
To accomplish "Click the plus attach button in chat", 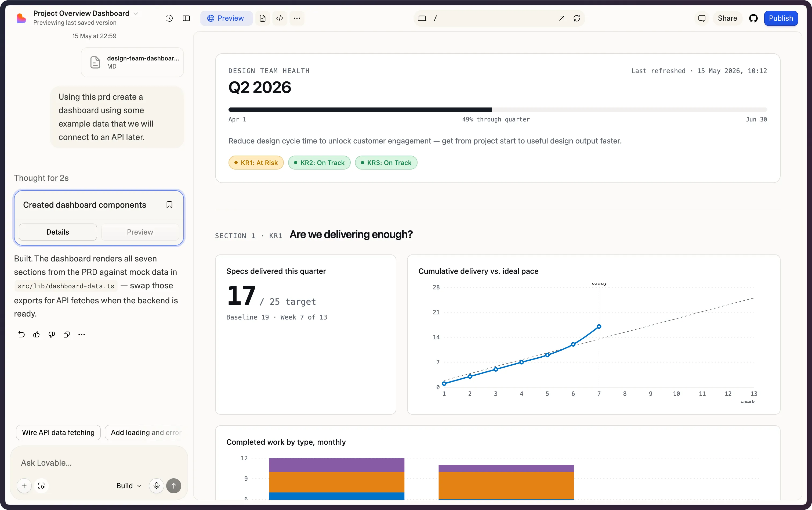I will 24,486.
